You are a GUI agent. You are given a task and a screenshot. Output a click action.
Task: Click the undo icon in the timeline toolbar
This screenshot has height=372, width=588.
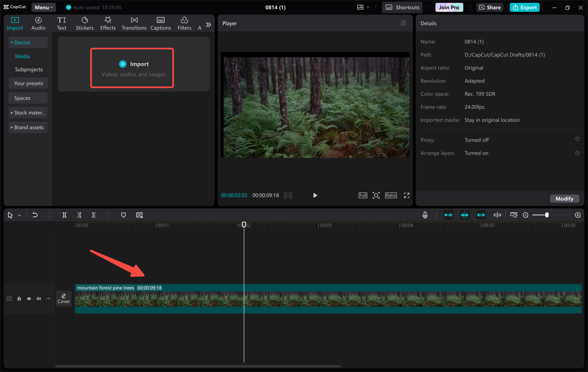pos(35,214)
